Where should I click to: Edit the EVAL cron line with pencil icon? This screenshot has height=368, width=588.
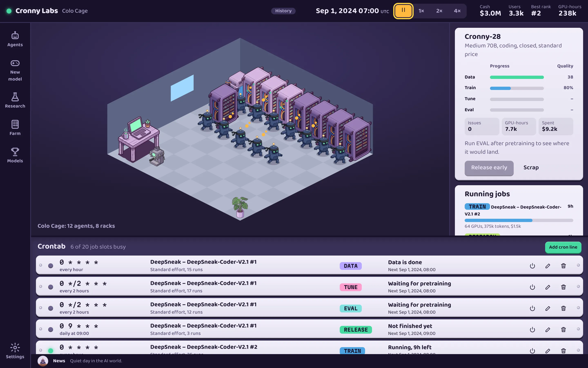click(x=548, y=308)
